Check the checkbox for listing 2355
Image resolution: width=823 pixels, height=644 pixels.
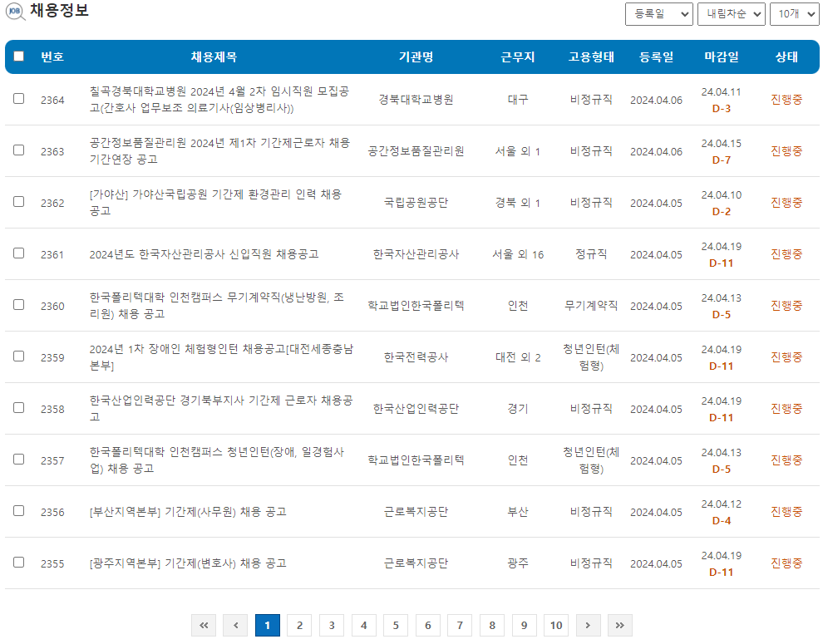[x=19, y=563]
